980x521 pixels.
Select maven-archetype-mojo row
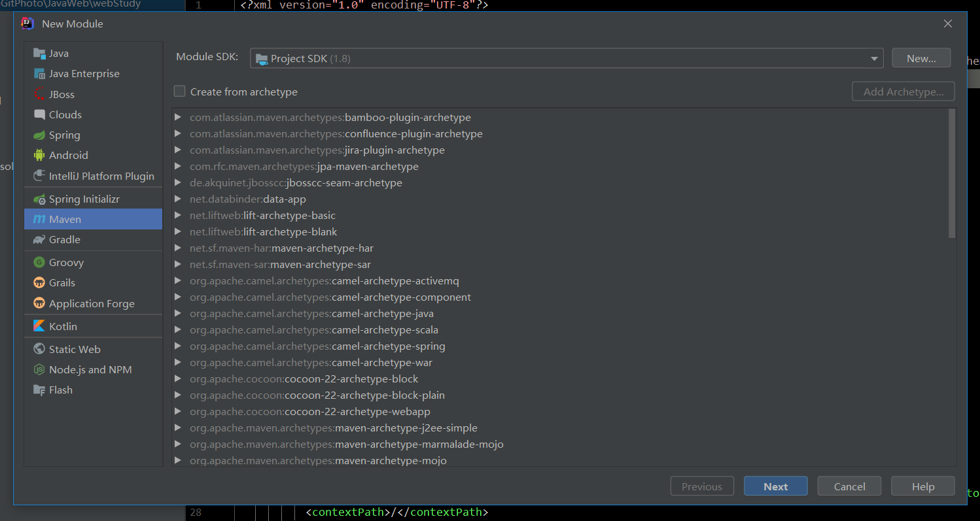(x=559, y=460)
